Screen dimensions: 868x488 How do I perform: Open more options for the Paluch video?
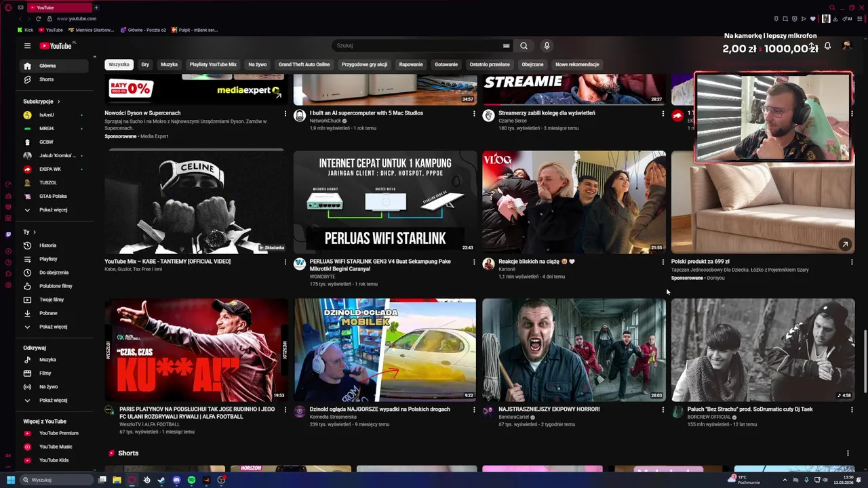pos(852,410)
